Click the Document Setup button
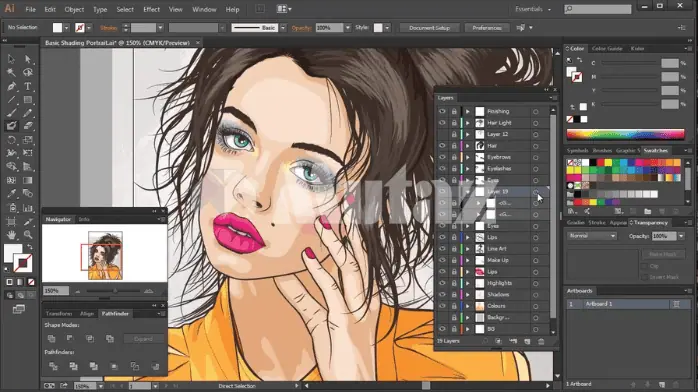Image resolution: width=698 pixels, height=392 pixels. click(429, 28)
